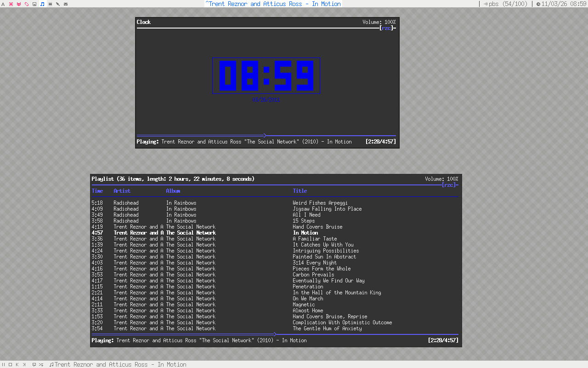Select the first workspace icon shaped like an A

pos(3,4)
